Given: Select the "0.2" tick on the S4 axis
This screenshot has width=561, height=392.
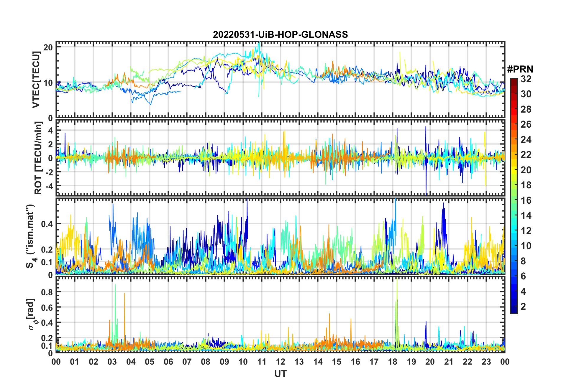Looking at the screenshot, I should 47,249.
